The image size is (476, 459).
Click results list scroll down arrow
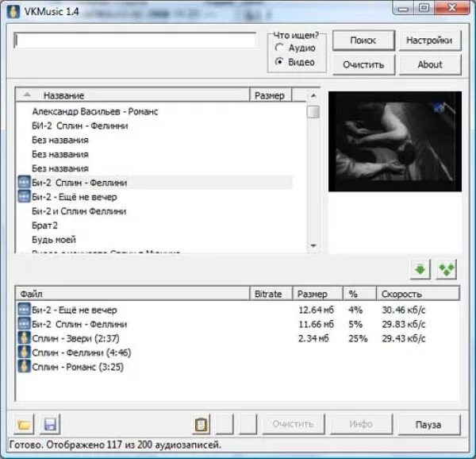coord(313,245)
